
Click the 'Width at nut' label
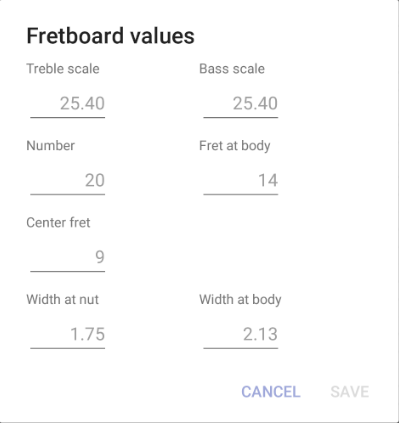click(63, 300)
